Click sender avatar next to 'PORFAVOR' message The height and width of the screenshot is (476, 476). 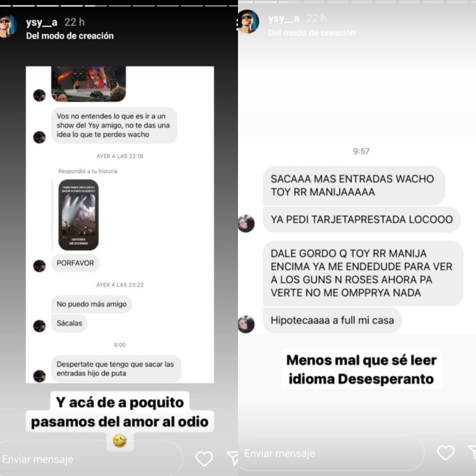pyautogui.click(x=40, y=266)
